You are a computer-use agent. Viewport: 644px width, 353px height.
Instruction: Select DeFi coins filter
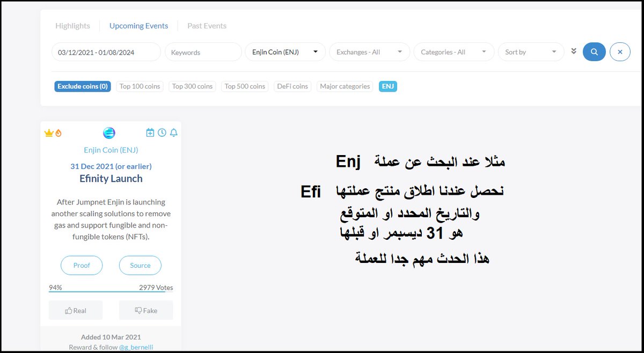(x=292, y=86)
